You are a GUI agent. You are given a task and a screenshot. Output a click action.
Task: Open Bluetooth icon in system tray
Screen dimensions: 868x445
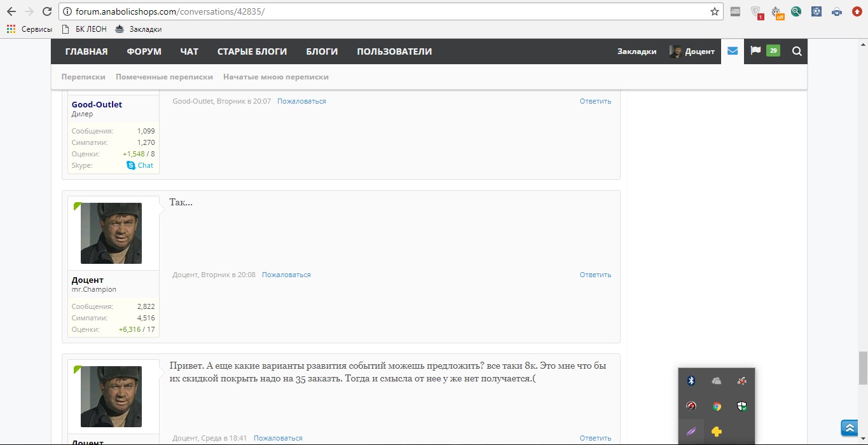pyautogui.click(x=691, y=381)
